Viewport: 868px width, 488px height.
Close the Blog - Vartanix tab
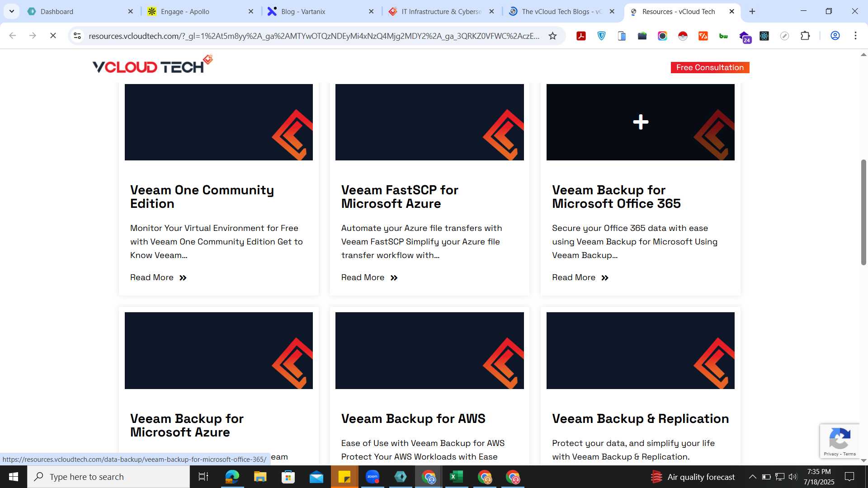[x=371, y=11]
